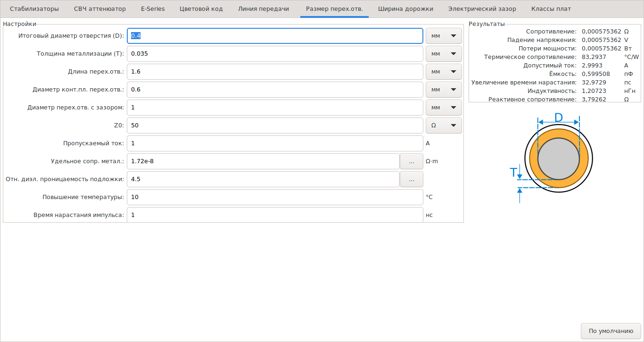Click the browse button for substrate permittivity
Image resolution: width=644 pixels, height=342 pixels.
coord(411,179)
